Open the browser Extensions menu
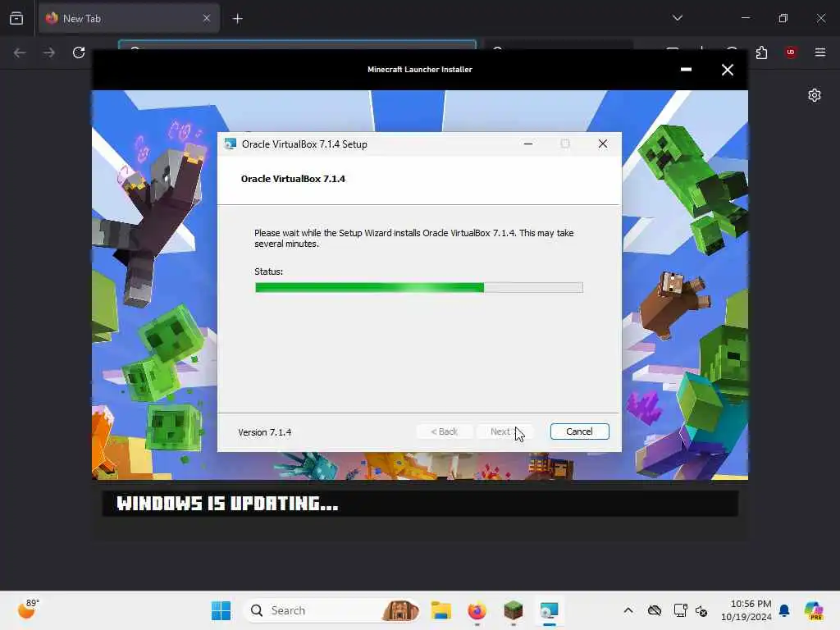This screenshot has width=840, height=630. tap(761, 52)
